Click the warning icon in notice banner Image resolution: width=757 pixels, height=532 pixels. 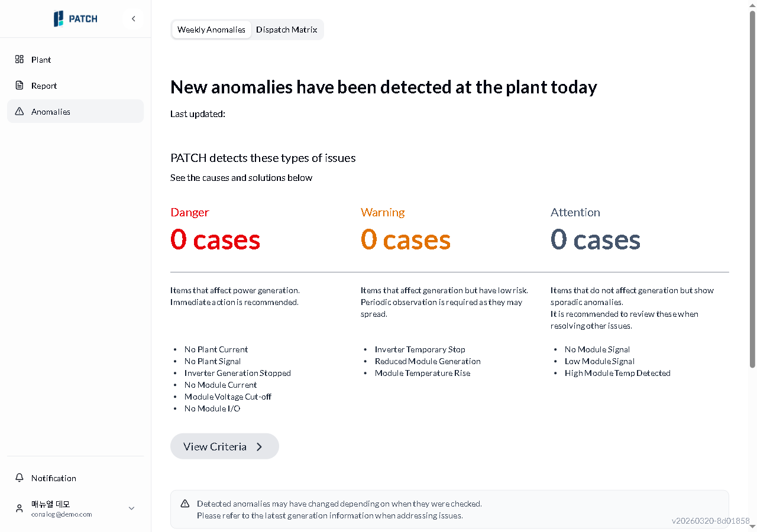[x=185, y=504]
